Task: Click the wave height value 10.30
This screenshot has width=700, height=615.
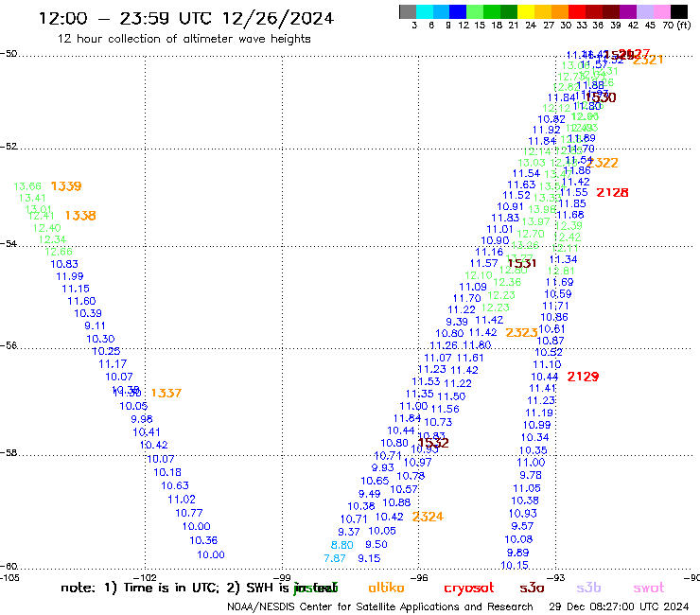Action: [100, 339]
